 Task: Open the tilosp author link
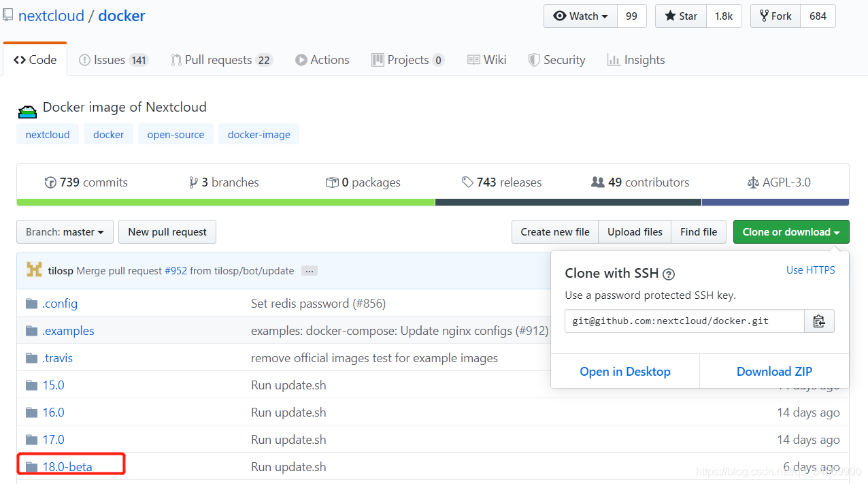61,271
